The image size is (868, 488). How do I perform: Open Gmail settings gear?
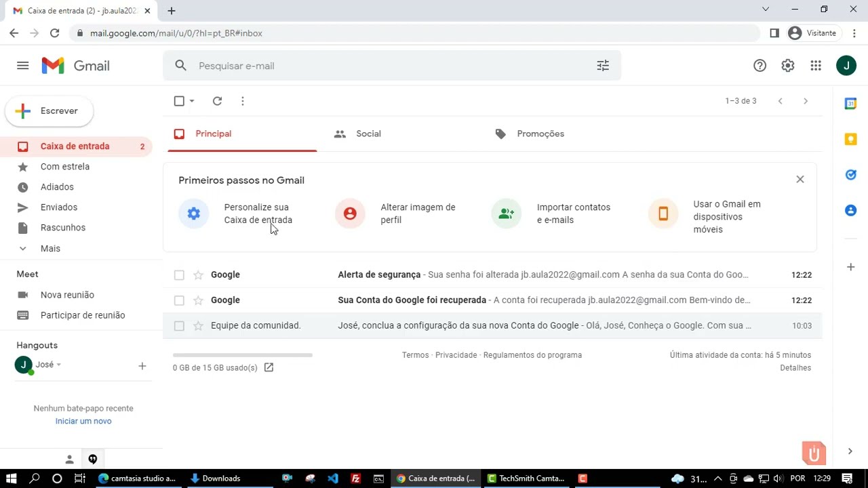coord(787,66)
